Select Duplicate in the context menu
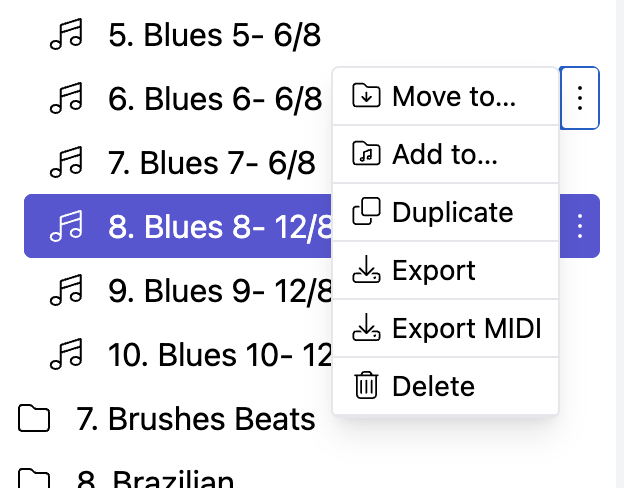The image size is (636, 488). point(452,213)
